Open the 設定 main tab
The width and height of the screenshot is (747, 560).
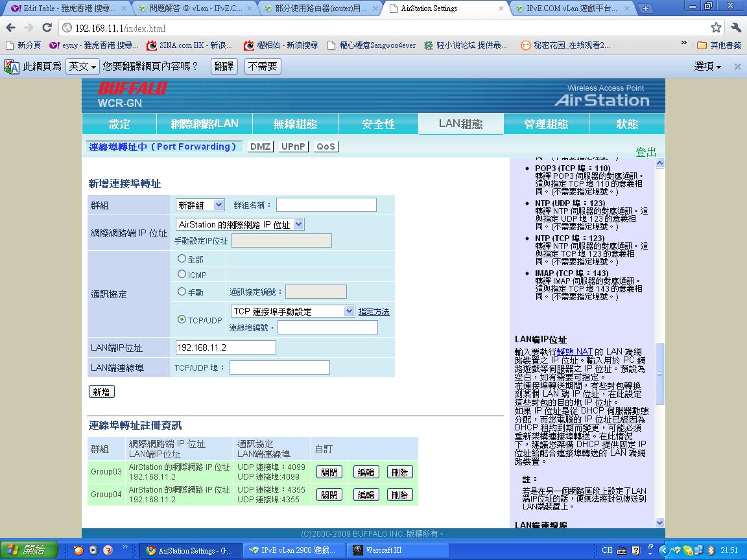pos(119,124)
